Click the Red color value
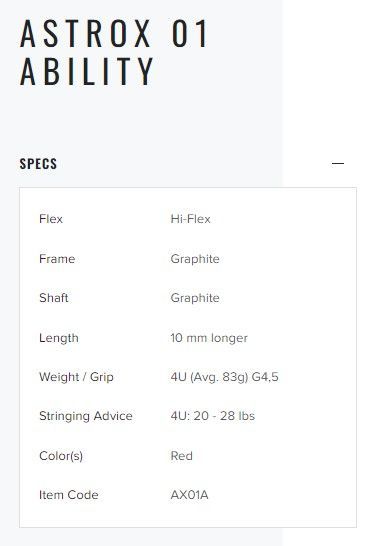375x546 pixels. (x=181, y=456)
